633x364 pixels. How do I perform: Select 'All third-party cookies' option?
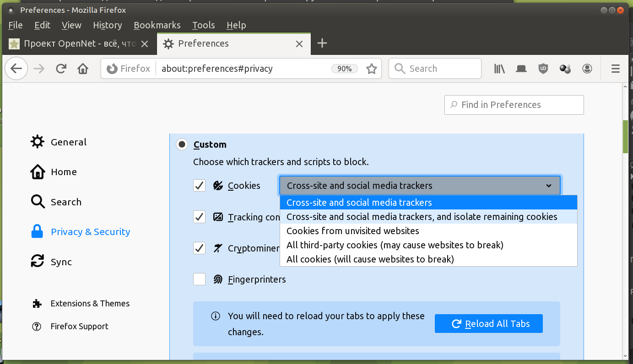395,245
